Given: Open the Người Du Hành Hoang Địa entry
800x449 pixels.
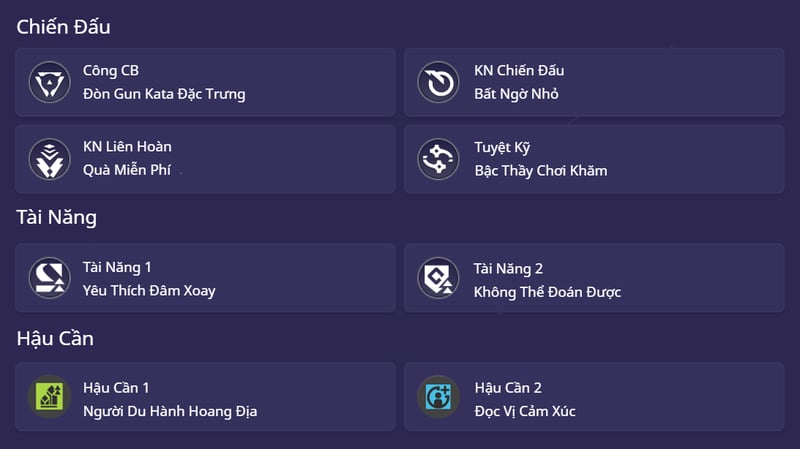Looking at the screenshot, I should pyautogui.click(x=170, y=411).
